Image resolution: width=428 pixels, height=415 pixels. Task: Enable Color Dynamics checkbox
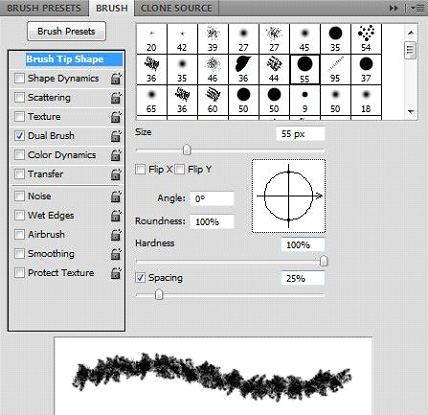(19, 155)
